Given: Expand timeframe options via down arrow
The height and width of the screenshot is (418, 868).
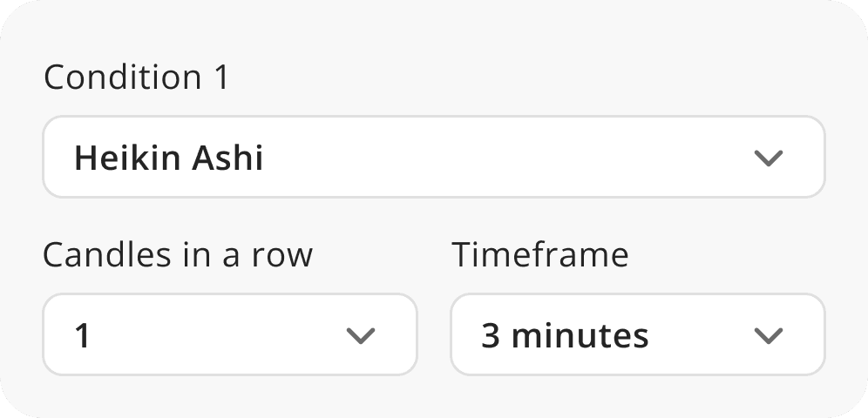Looking at the screenshot, I should click(768, 335).
